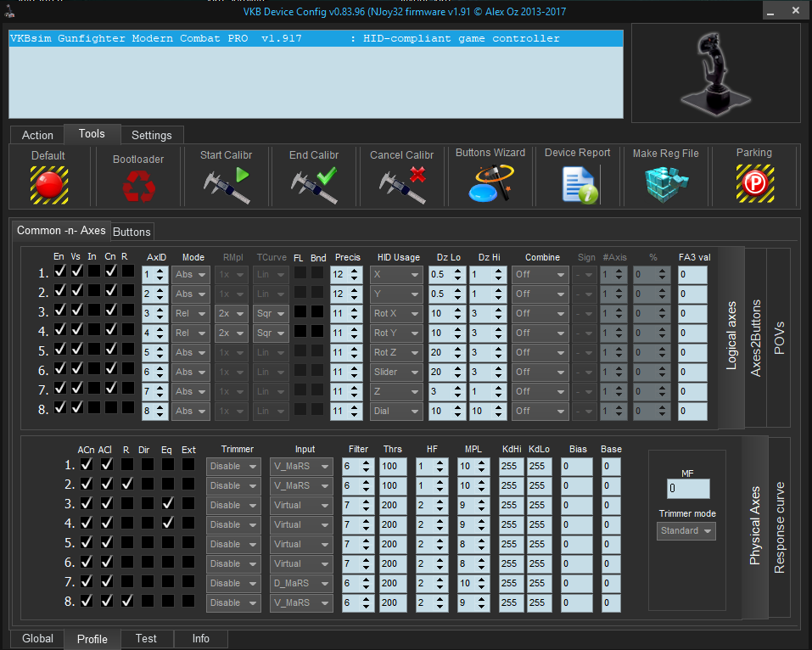Open Trimmer dropdown for physical axis 1
812x650 pixels.
pyautogui.click(x=233, y=466)
